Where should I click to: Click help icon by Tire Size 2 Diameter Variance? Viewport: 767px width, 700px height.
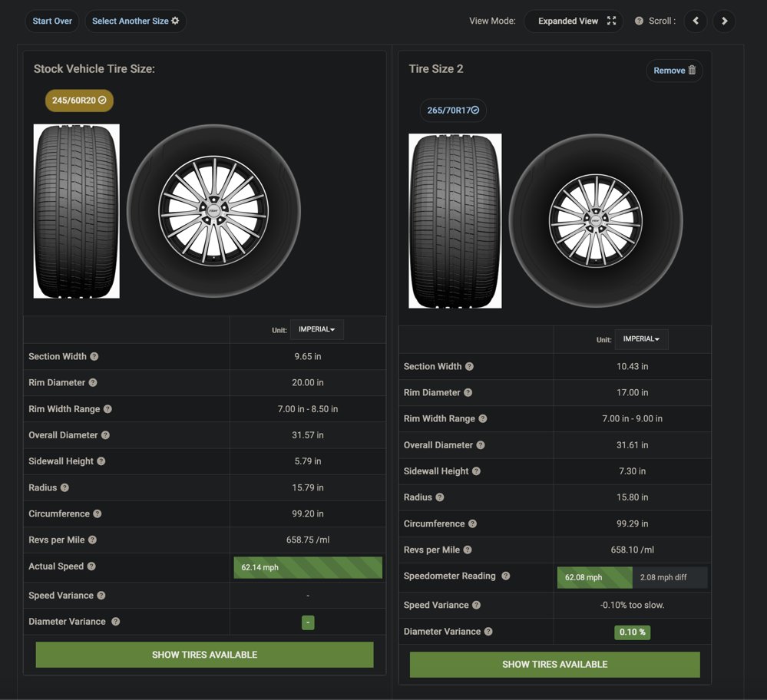(x=488, y=632)
